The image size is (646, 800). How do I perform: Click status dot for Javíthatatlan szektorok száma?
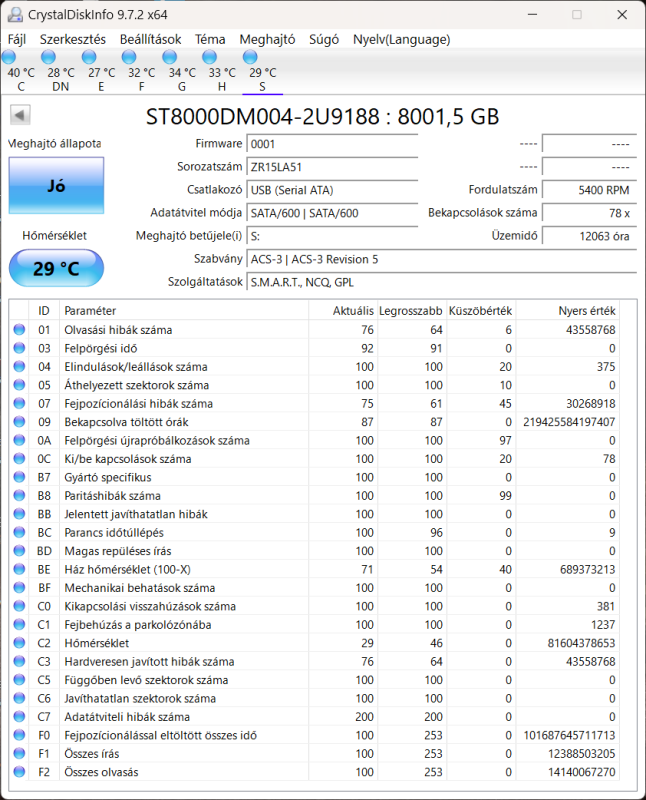[19, 698]
